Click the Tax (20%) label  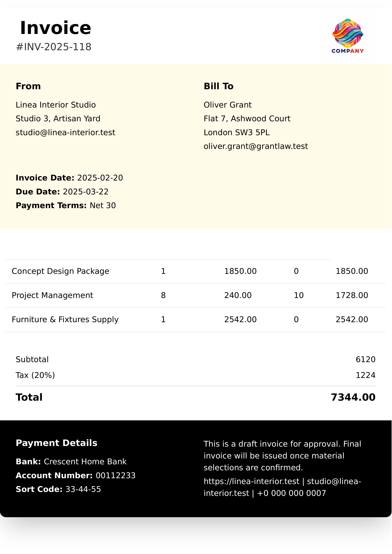(x=35, y=375)
